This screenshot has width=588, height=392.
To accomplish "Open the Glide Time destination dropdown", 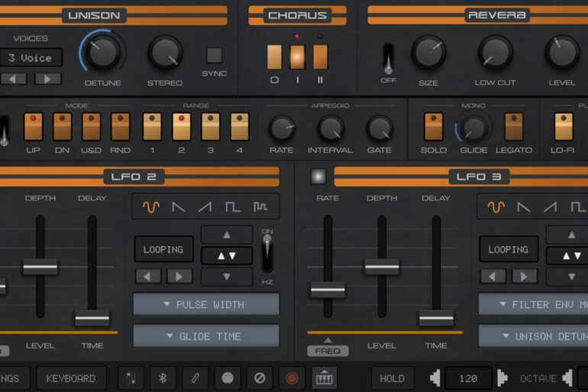I will pyautogui.click(x=206, y=336).
